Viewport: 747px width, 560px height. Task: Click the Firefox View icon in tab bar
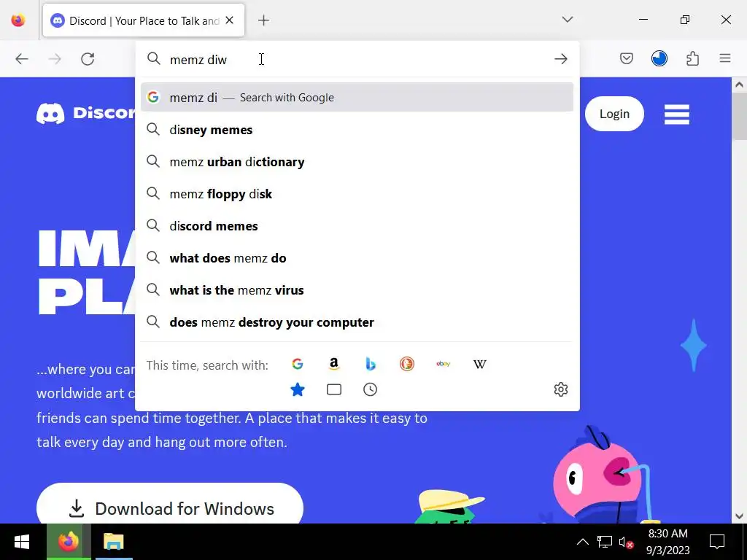(18, 20)
